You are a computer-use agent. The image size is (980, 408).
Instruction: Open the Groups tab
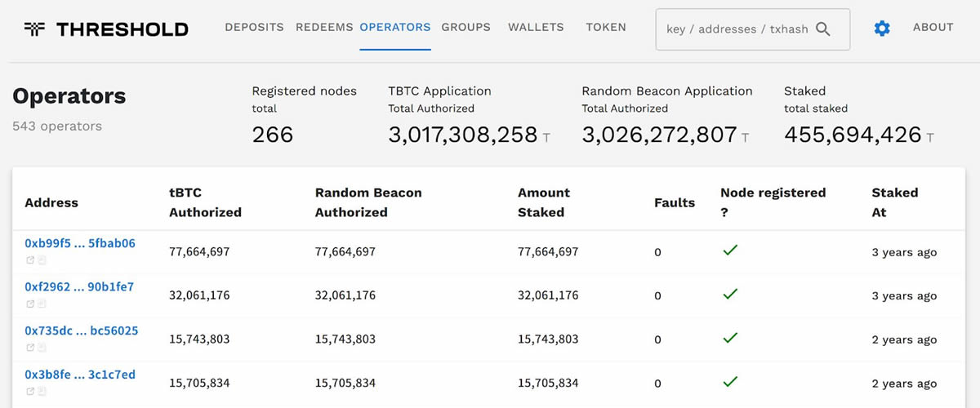pos(465,27)
